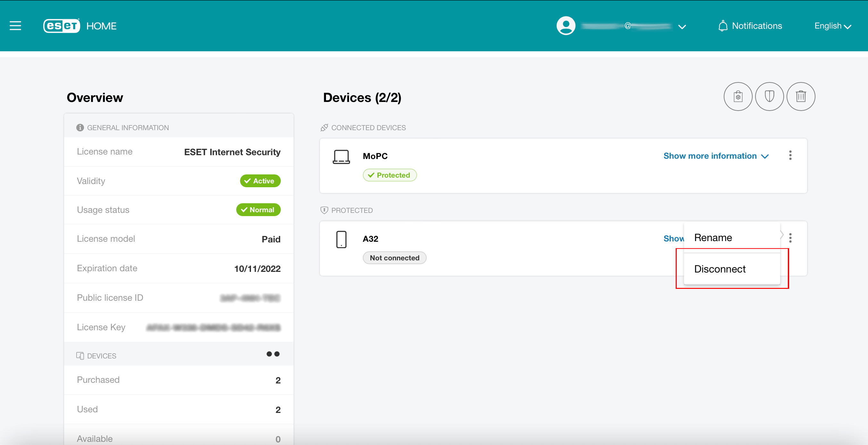The image size is (868, 445).
Task: Click the trash remove license icon button
Action: (x=801, y=97)
